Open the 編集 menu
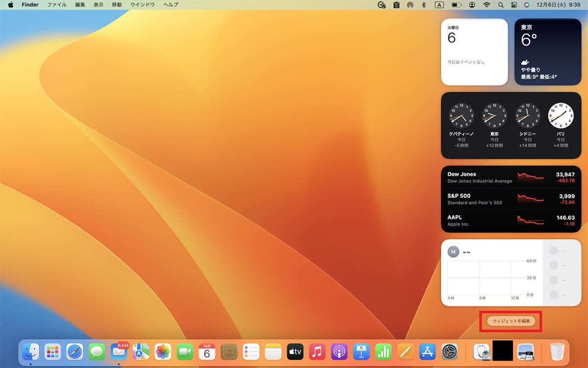Viewport: 588px width, 368px height. coord(80,4)
